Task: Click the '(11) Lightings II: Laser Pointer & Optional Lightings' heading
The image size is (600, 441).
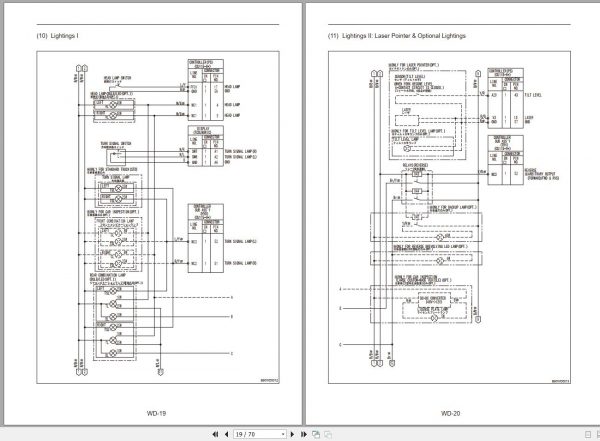Action: [x=397, y=36]
